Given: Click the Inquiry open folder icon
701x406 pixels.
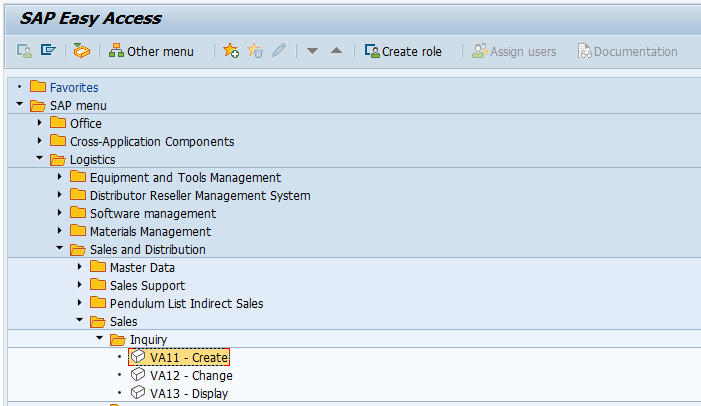Looking at the screenshot, I should pyautogui.click(x=118, y=339).
